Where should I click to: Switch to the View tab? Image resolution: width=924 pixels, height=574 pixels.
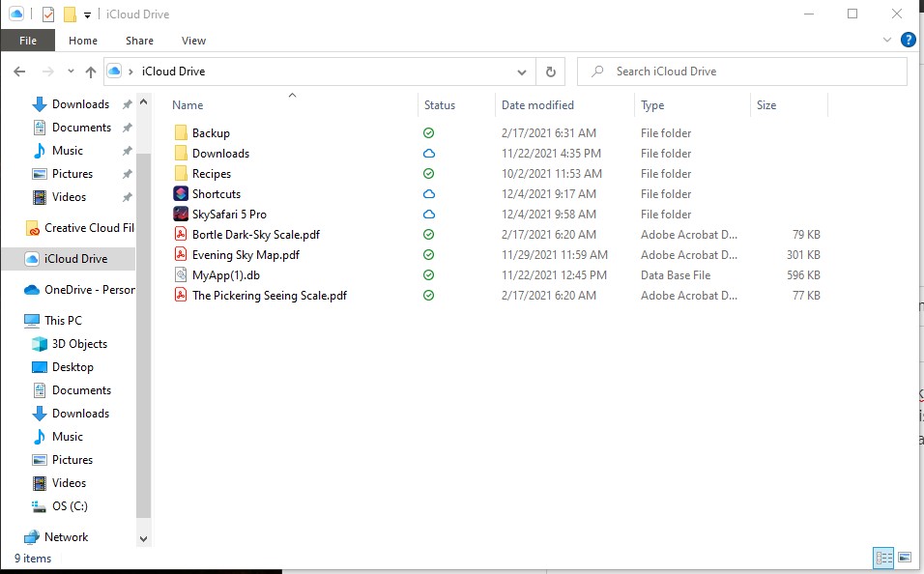coord(193,41)
